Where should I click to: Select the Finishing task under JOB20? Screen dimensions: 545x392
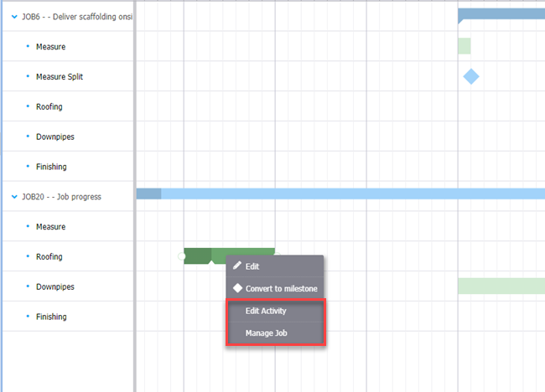point(51,317)
